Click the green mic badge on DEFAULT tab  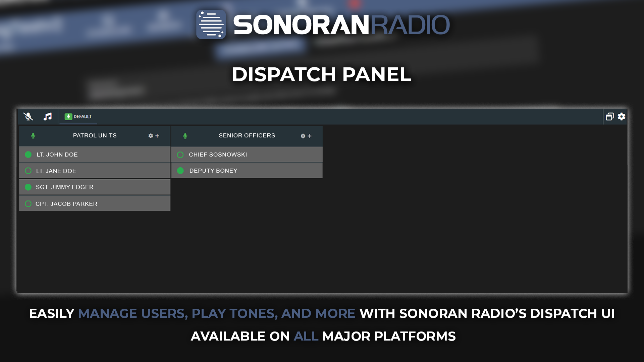pos(68,117)
